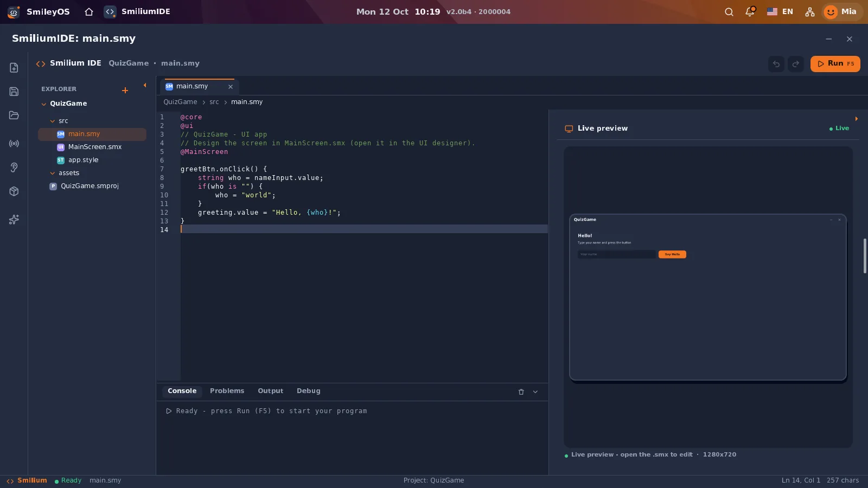Open SmileyOS search magnifier icon
The width and height of the screenshot is (868, 488).
[x=729, y=12]
